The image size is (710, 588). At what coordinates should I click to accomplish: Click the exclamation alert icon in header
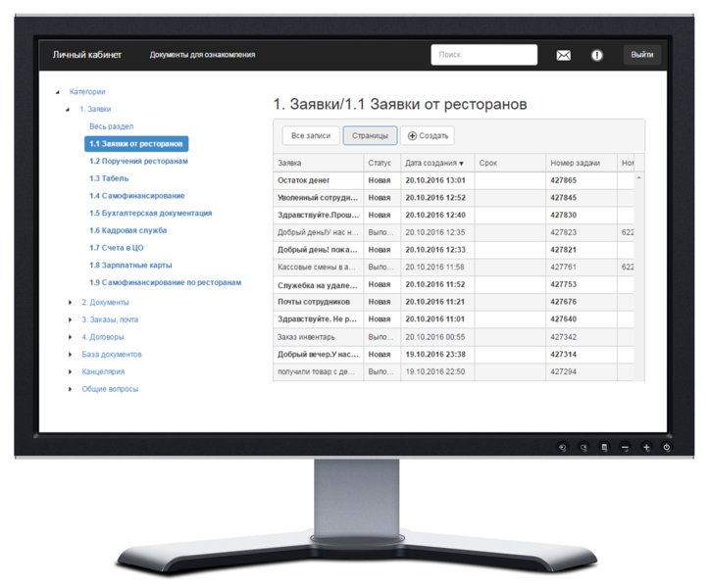596,56
